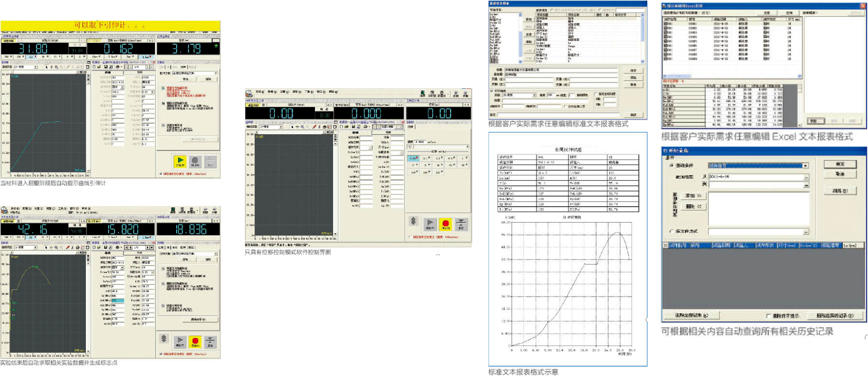The height and width of the screenshot is (377, 868).
Task: Open the query condition dropdown in the record dialog
Action: 805,166
